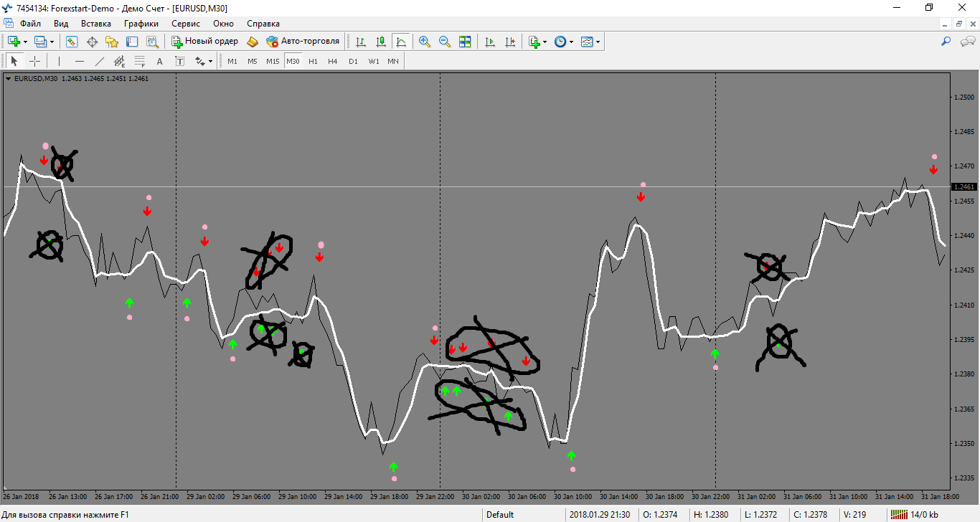Image resolution: width=980 pixels, height=522 pixels.
Task: Expand the arrows dropdown arrow
Action: pyautogui.click(x=210, y=61)
